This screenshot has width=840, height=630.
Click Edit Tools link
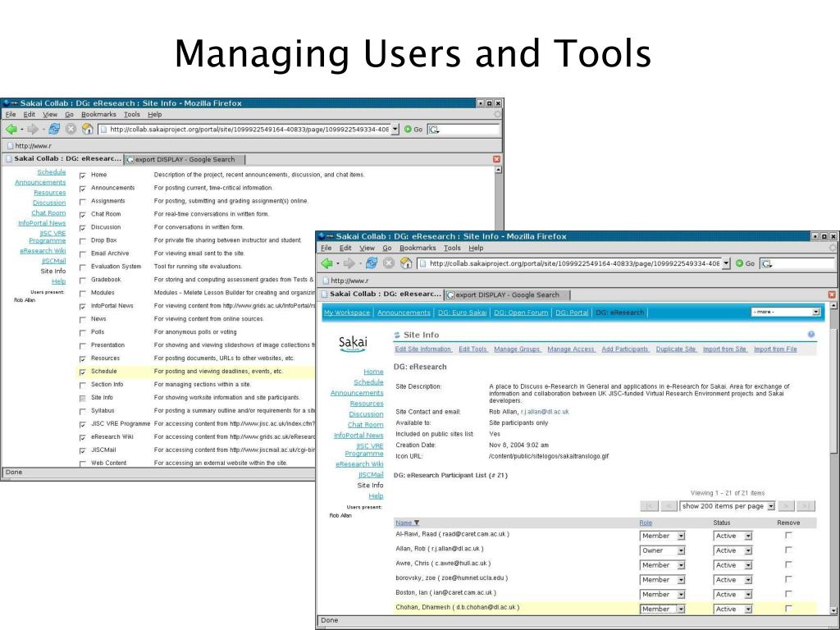472,349
